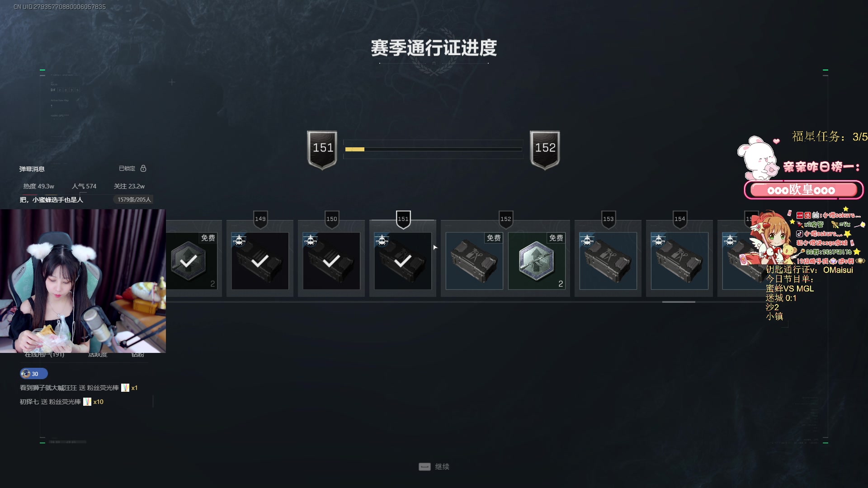Screen dimensions: 868x488
Task: Click the claimed tier 149 crate reward
Action: click(260, 261)
